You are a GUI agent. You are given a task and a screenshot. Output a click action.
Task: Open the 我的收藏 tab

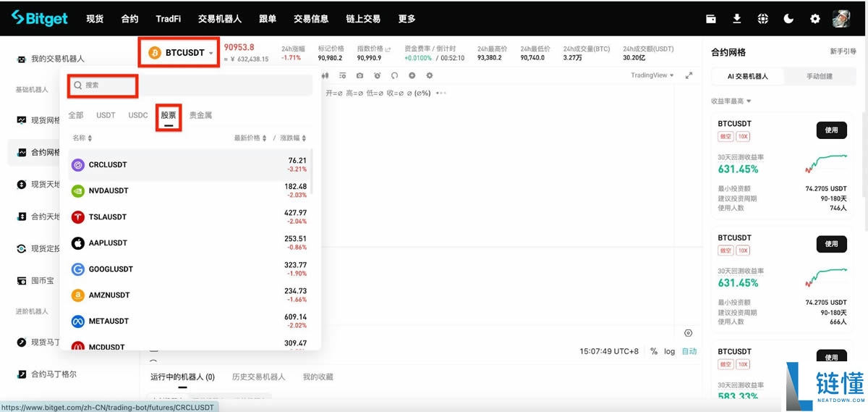tap(318, 377)
